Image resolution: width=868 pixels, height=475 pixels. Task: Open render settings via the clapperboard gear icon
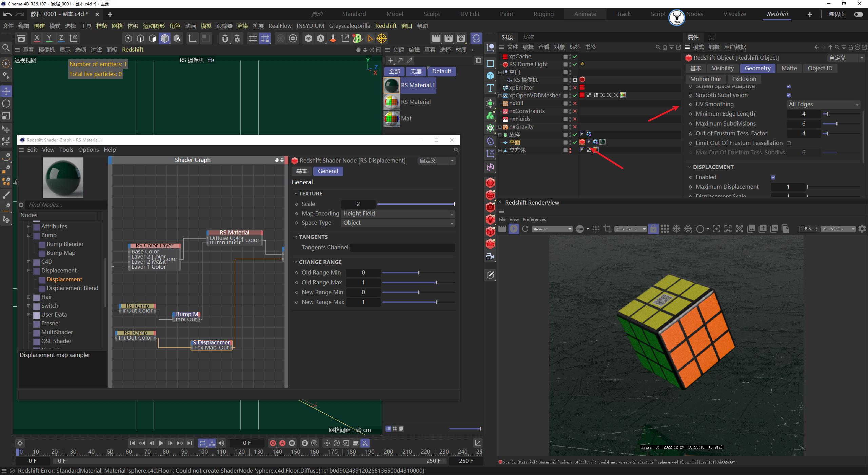[460, 38]
